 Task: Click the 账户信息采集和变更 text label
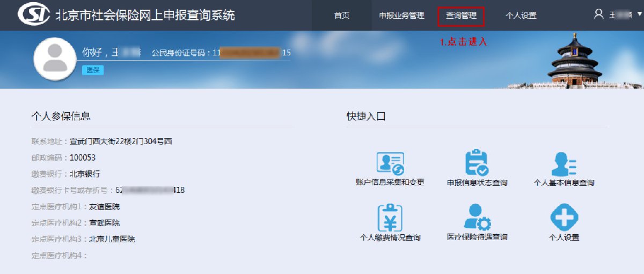click(390, 183)
